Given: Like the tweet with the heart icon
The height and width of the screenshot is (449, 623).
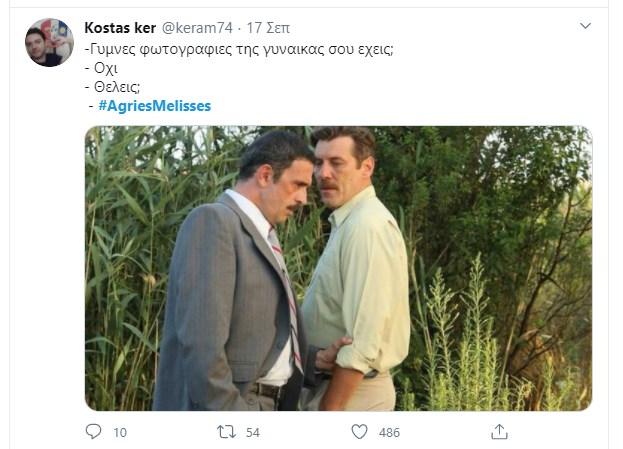Looking at the screenshot, I should (x=359, y=431).
